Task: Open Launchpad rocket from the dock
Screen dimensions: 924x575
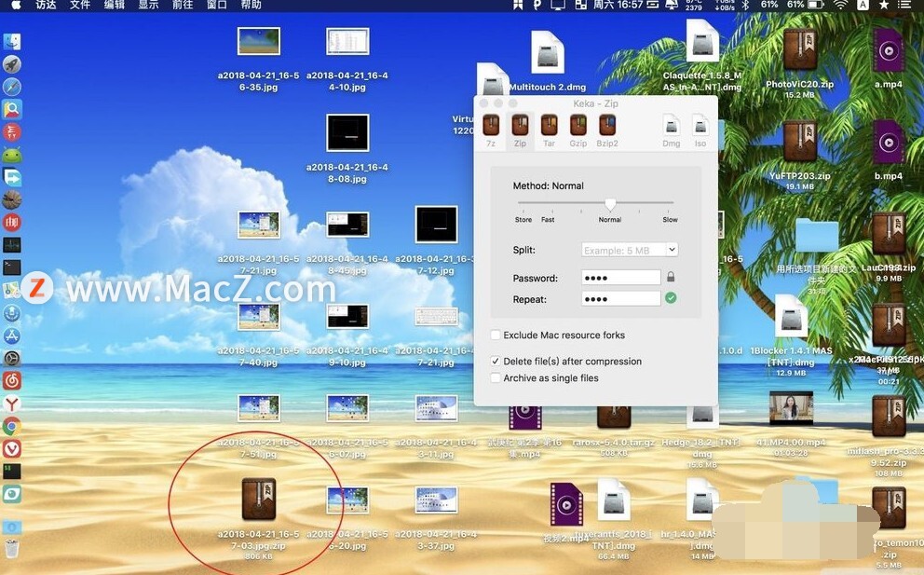Action: (x=12, y=63)
